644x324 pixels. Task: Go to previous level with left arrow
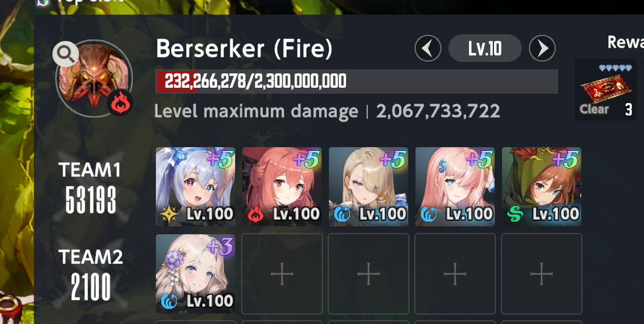click(x=428, y=48)
